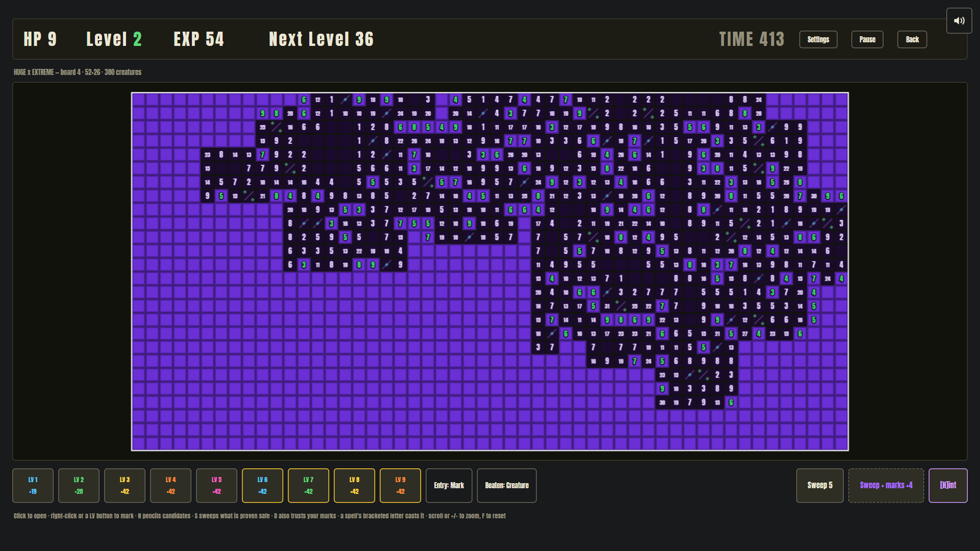Pause the game timer
The width and height of the screenshot is (980, 551).
click(867, 39)
